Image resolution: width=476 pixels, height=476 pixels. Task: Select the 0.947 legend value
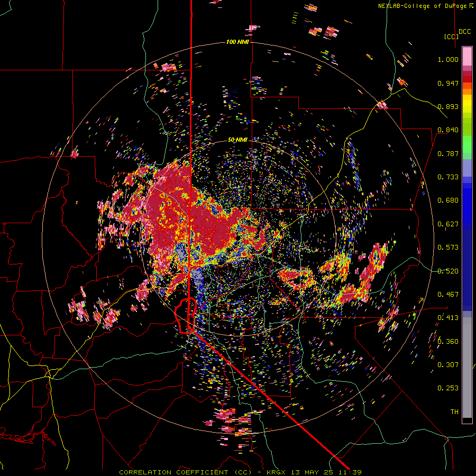pos(448,83)
